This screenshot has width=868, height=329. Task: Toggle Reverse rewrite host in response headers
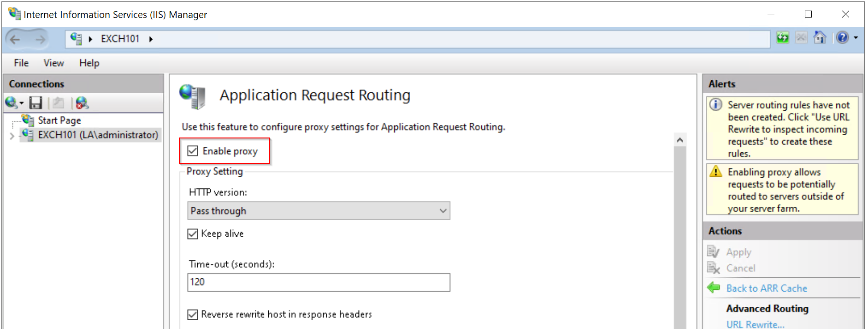tap(193, 315)
